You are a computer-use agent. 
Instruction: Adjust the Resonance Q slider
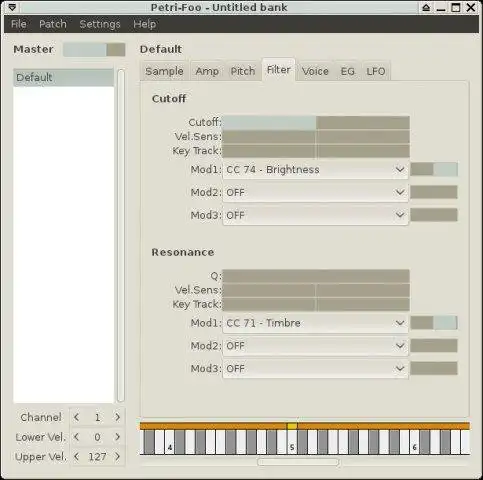click(x=316, y=276)
